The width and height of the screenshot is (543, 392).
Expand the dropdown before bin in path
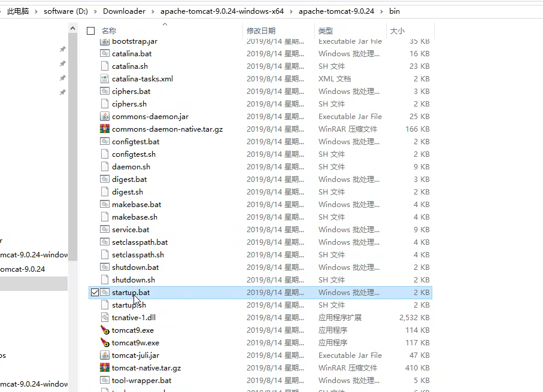click(381, 11)
